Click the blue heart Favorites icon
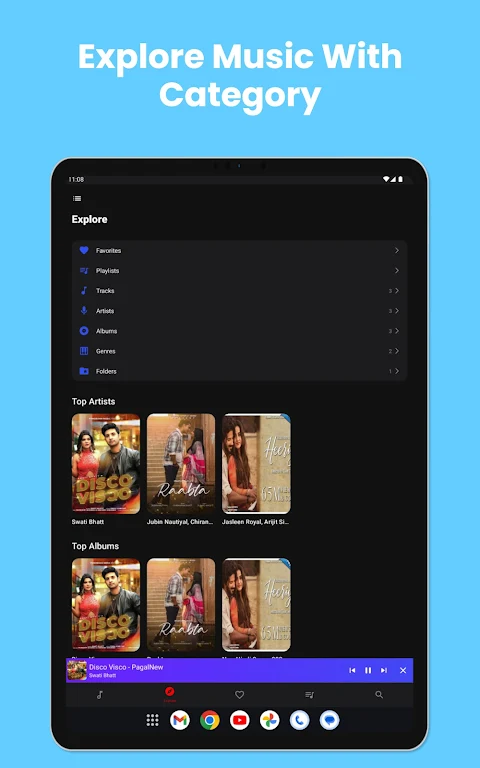The height and width of the screenshot is (768, 480). pos(84,250)
